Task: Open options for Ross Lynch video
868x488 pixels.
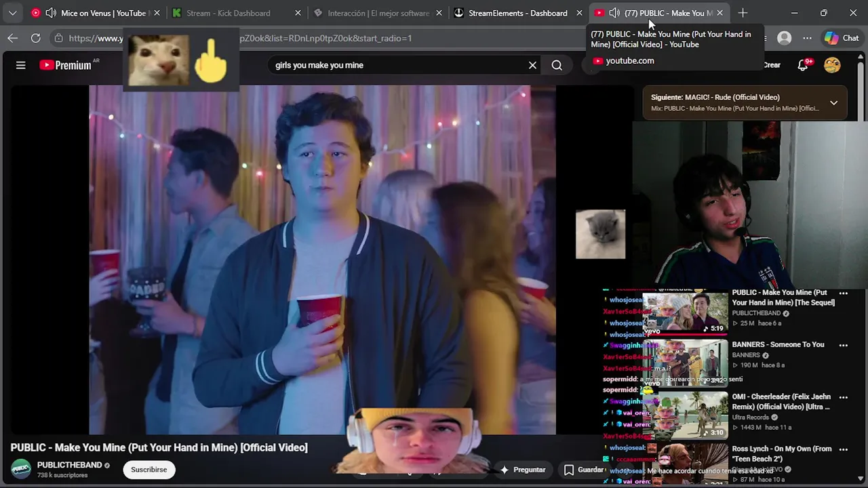Action: (x=844, y=449)
